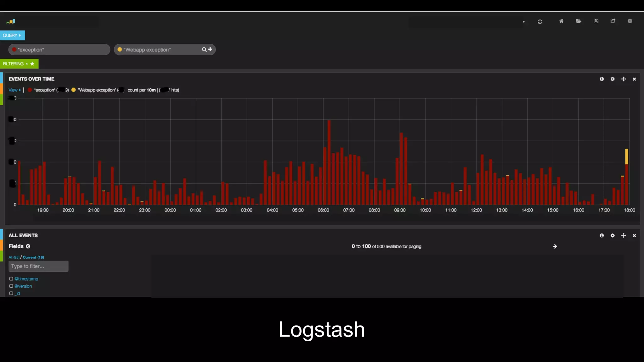
Task: Move the Events Over Time panel icon
Action: [x=624, y=79]
